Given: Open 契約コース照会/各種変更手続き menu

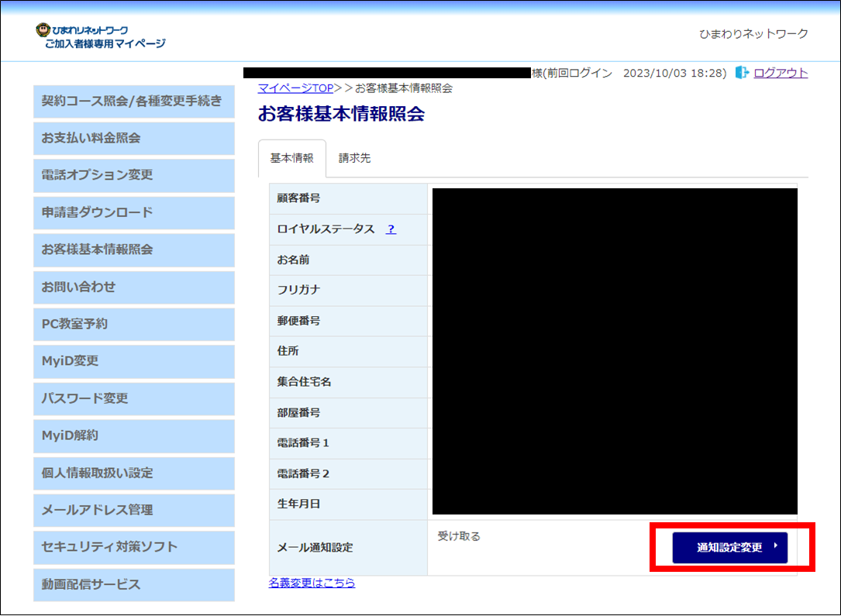Looking at the screenshot, I should pyautogui.click(x=134, y=102).
